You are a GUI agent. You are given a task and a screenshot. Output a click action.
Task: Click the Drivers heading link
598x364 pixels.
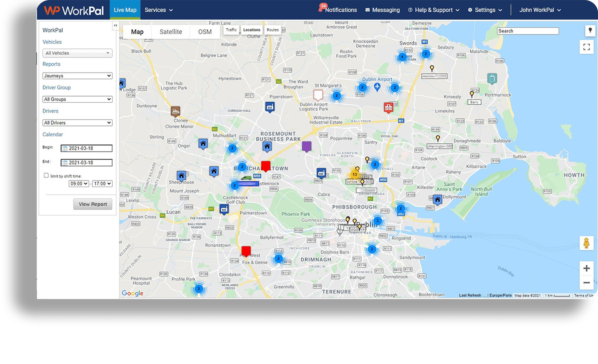coord(50,111)
